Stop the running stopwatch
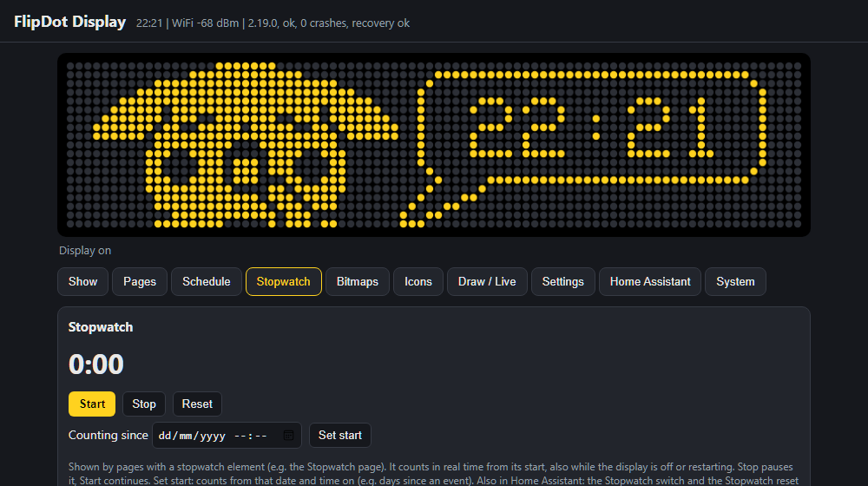Screen dimensions: 868x486 click(x=144, y=404)
